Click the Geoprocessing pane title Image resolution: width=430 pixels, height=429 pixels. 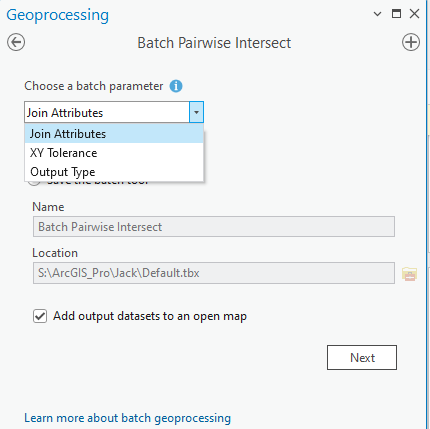click(58, 15)
